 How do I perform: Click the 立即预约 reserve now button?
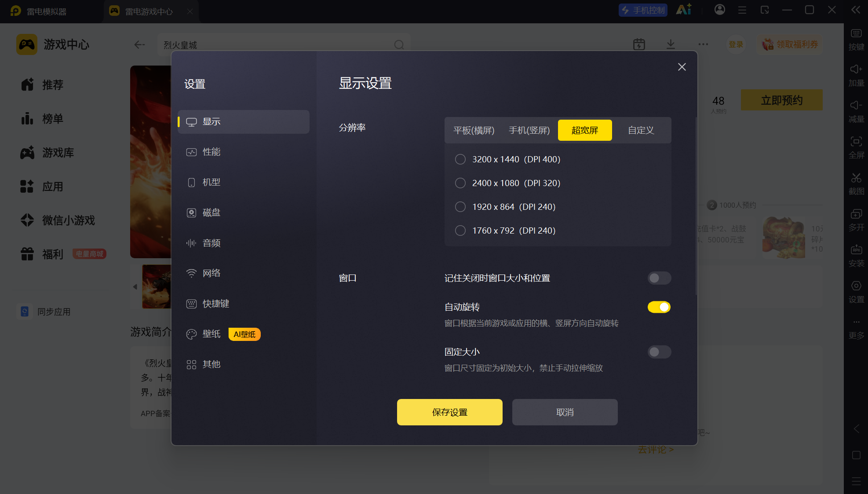[782, 100]
